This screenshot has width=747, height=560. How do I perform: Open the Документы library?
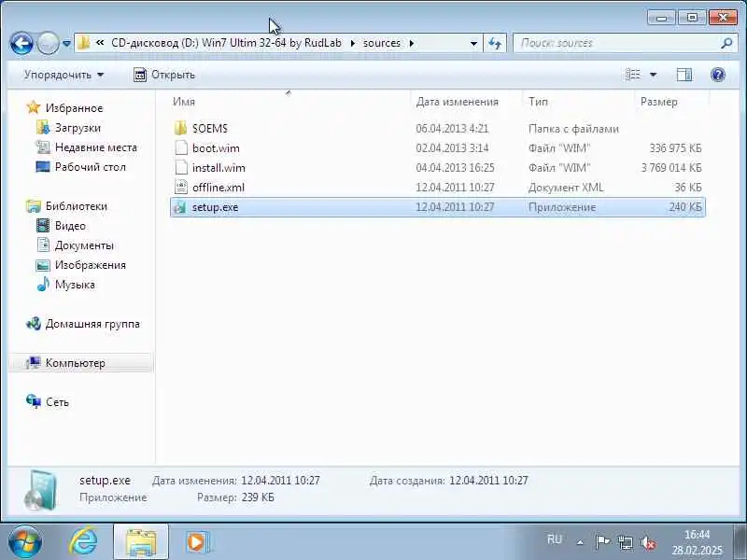click(84, 245)
